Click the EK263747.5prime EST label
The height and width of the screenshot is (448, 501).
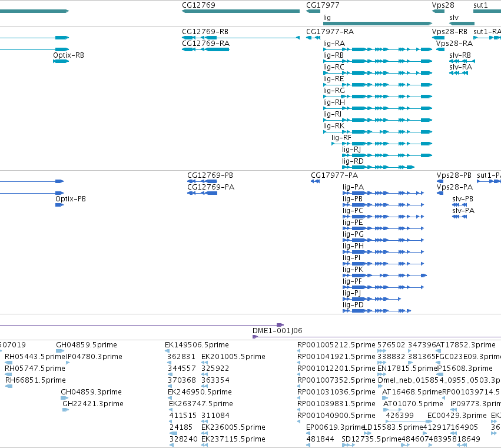[x=201, y=404]
